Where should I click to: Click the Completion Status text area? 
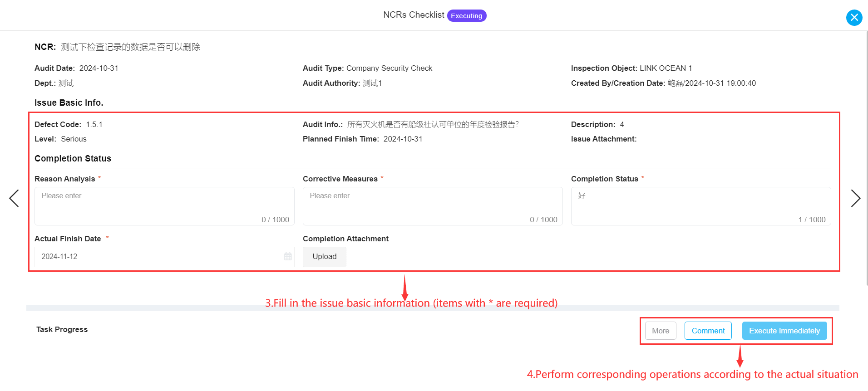[x=701, y=206]
